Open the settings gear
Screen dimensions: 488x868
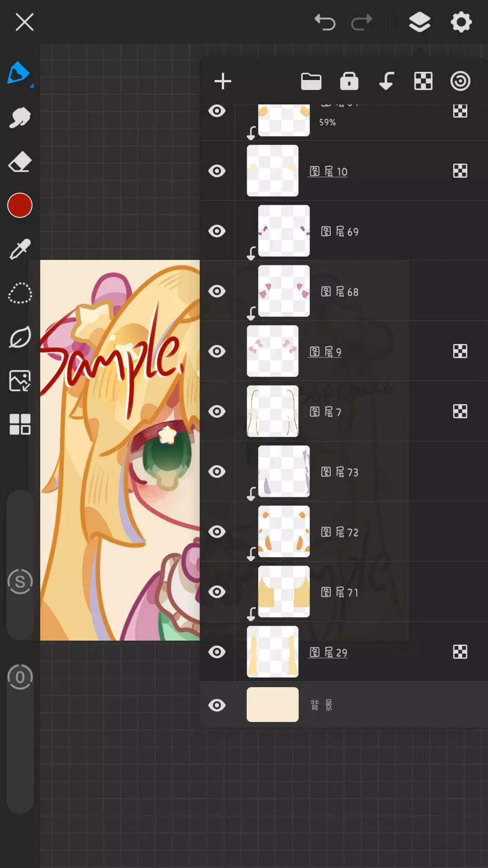461,22
